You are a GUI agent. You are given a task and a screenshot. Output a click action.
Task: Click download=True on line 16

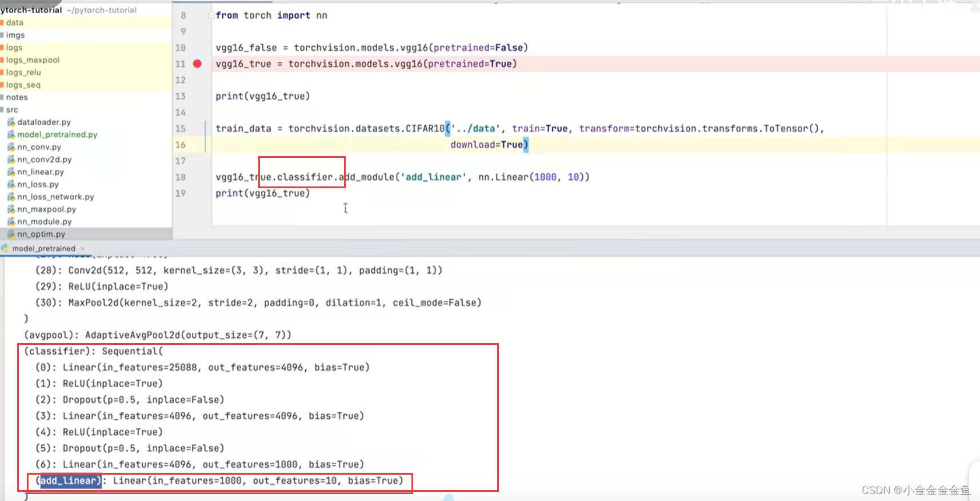(487, 145)
